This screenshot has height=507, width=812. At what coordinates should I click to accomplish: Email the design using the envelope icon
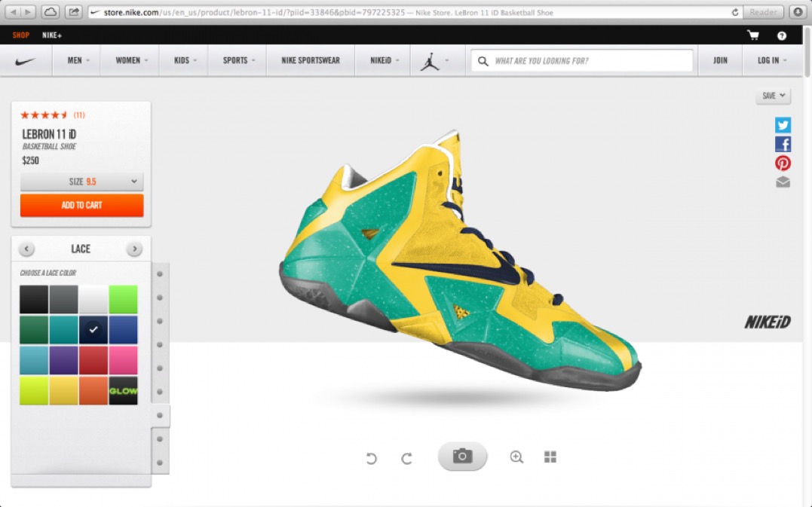(x=783, y=182)
